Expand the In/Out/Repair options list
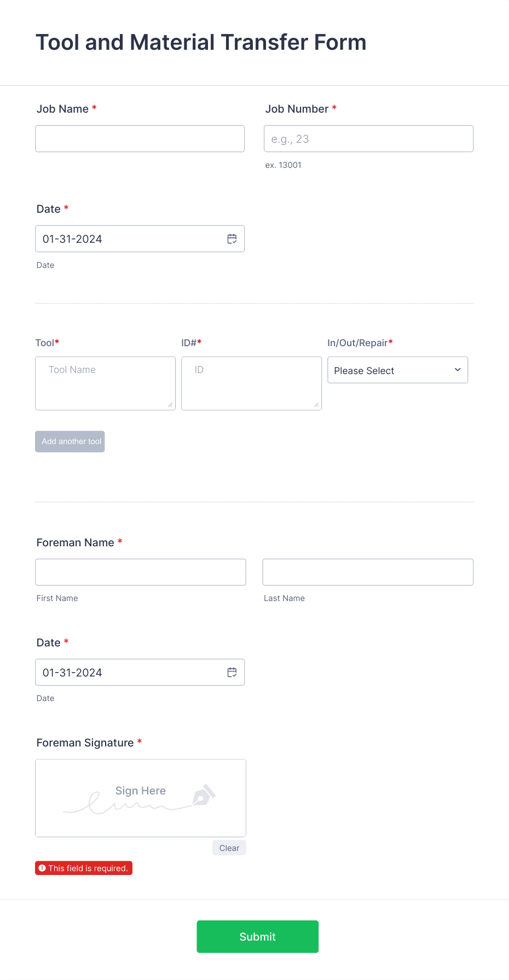509x980 pixels. pos(397,370)
